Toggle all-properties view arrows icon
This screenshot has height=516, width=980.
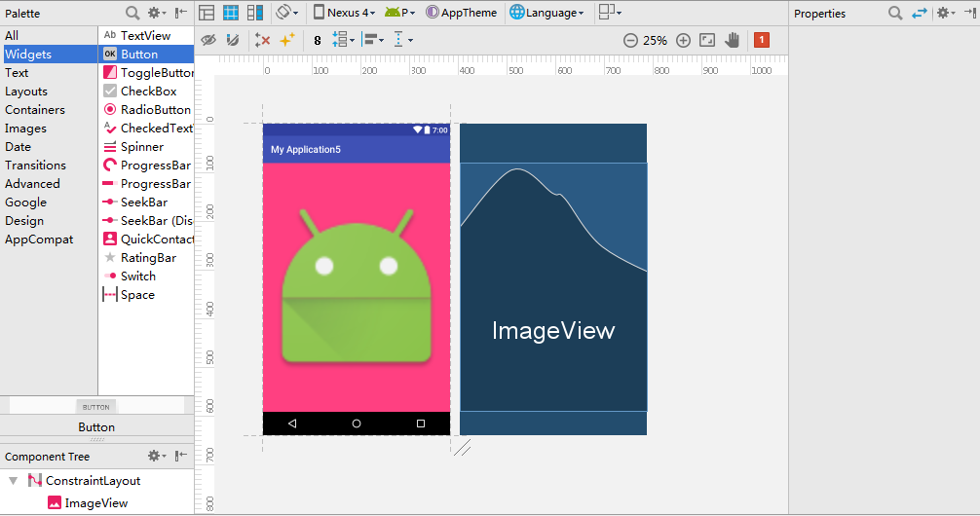pos(920,13)
